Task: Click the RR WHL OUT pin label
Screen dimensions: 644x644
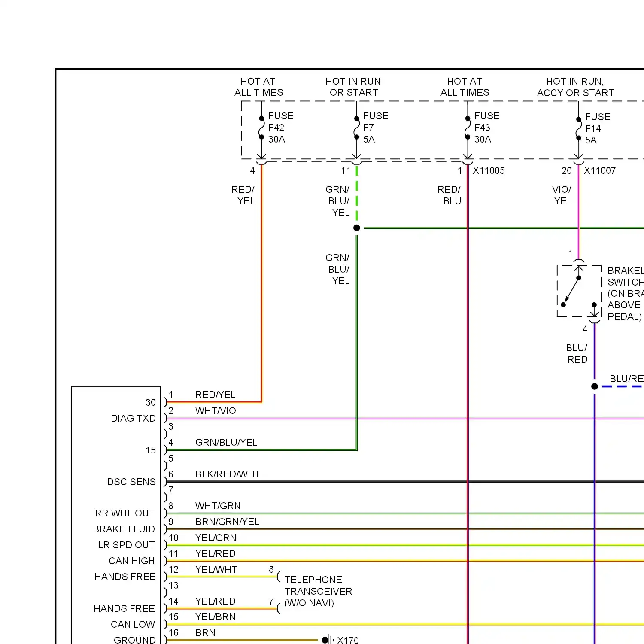Action: point(125,513)
